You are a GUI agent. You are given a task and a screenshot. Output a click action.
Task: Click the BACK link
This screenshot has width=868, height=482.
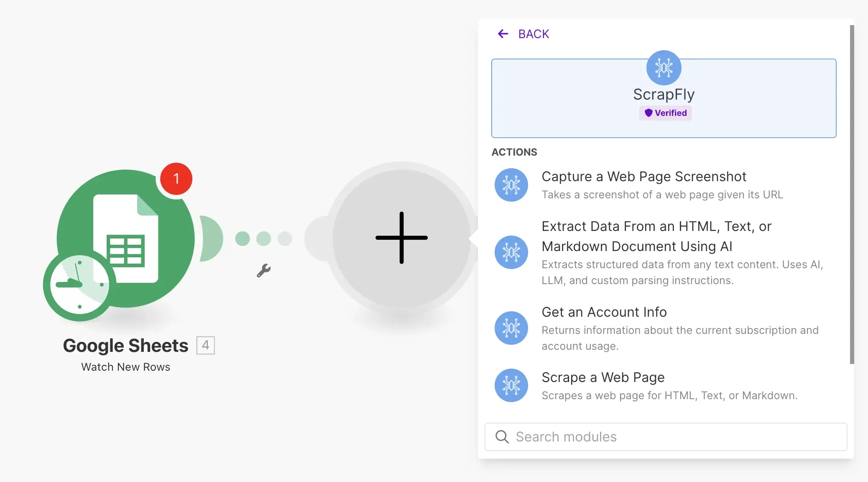[x=534, y=33]
